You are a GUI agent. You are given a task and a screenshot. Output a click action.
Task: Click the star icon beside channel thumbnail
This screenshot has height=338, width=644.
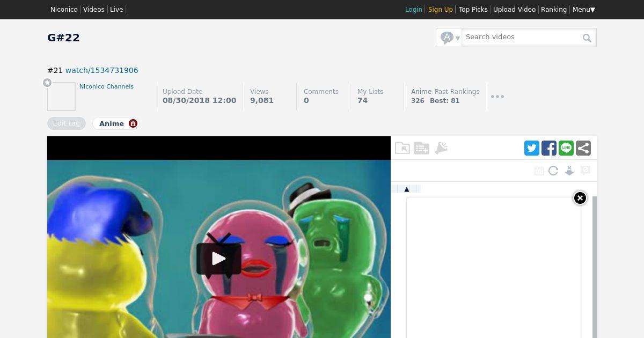pos(47,83)
